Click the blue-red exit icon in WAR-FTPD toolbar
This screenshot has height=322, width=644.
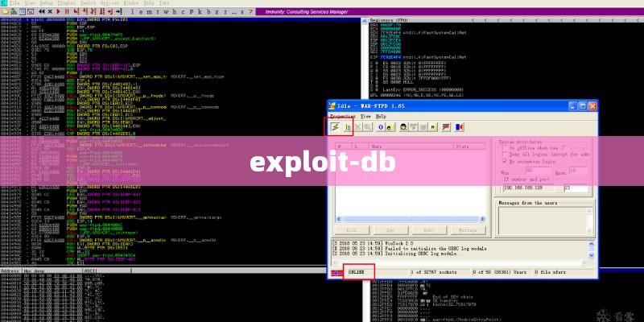click(459, 127)
